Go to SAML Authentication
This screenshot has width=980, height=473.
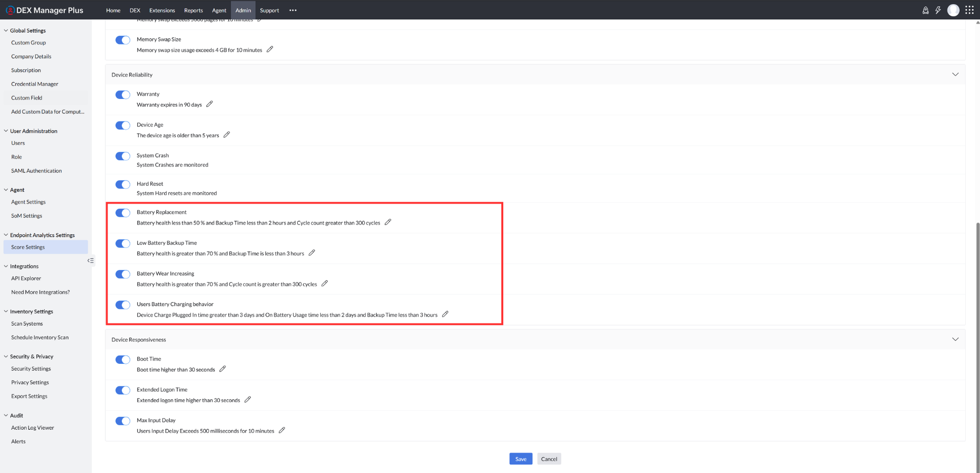point(37,171)
